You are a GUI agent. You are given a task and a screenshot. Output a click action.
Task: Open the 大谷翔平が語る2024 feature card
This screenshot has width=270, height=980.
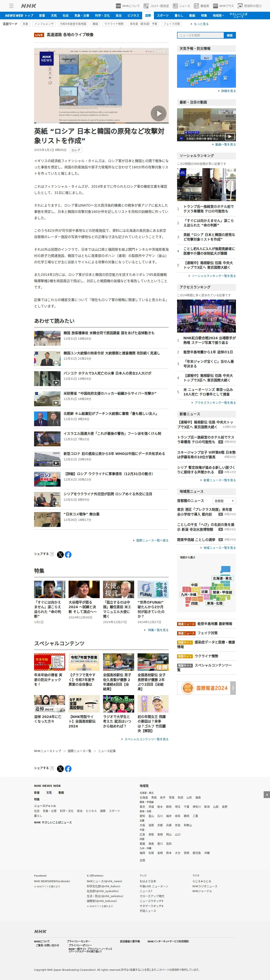click(x=84, y=600)
